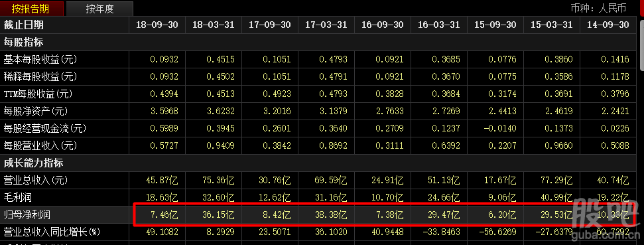
Task: Select the 营业总收入同比增长(%) row label
Action: [52, 232]
